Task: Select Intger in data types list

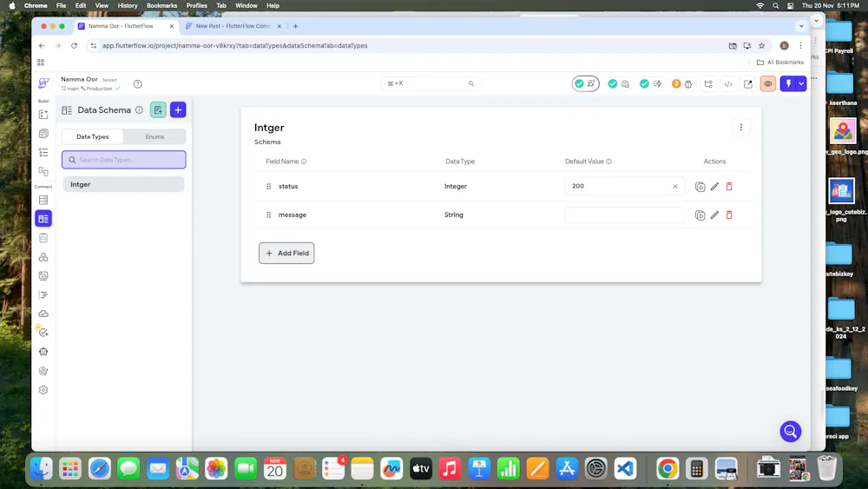Action: (x=124, y=184)
